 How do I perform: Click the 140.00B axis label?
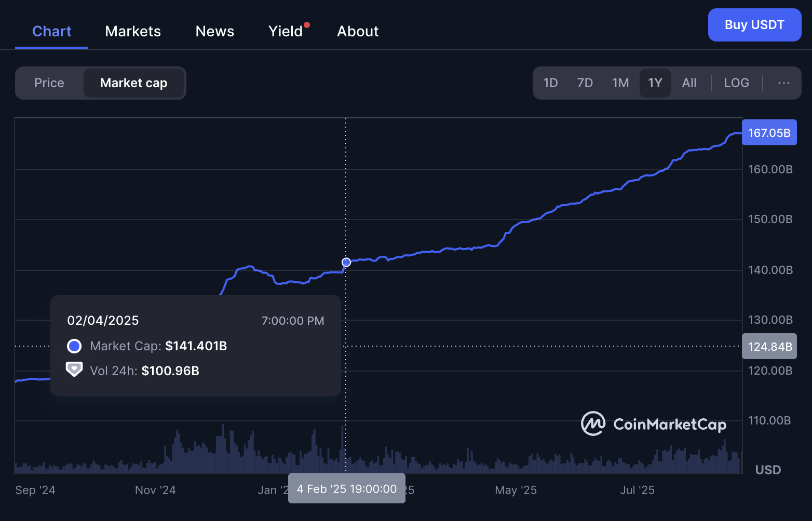tap(770, 270)
